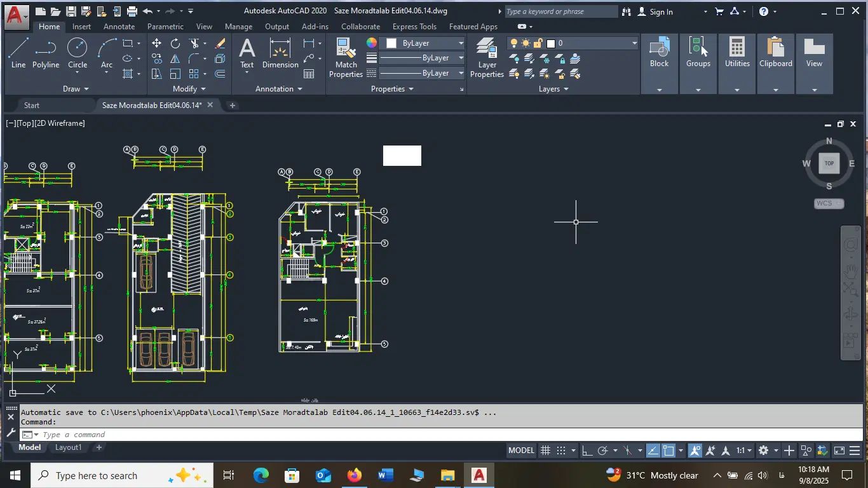The width and height of the screenshot is (868, 488).
Task: Activate the Move tool in Modify
Action: click(156, 43)
